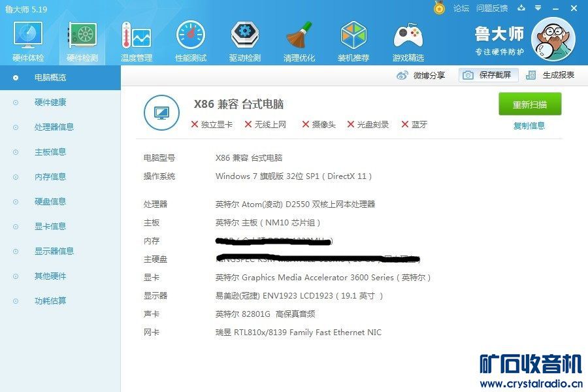This screenshot has height=392, width=588.
Task: Click the gold medal icon in title bar
Action: point(439,8)
